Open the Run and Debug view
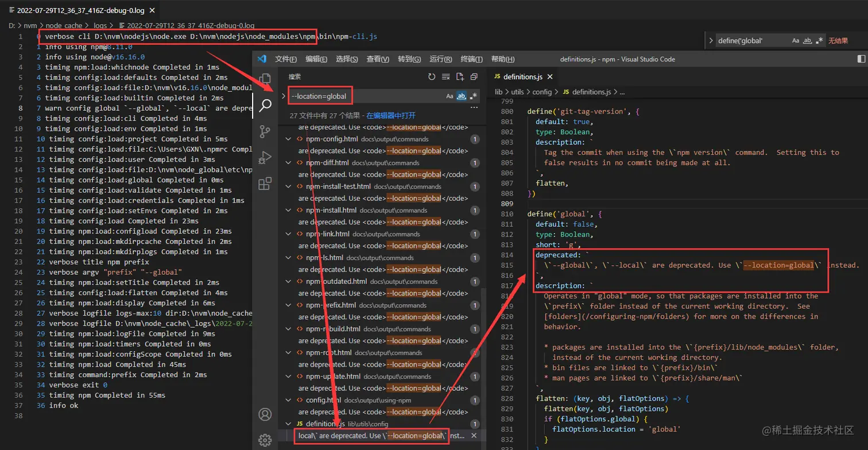This screenshot has width=868, height=450. point(265,157)
